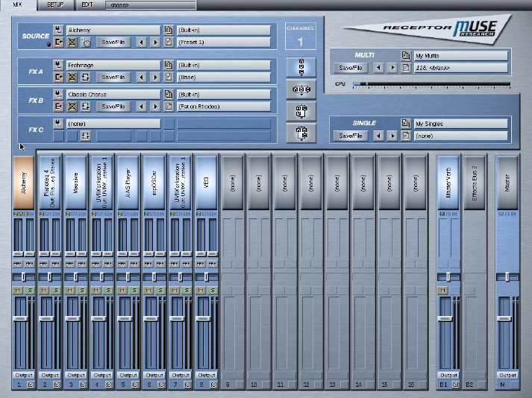This screenshot has height=398, width=532.
Task: Click Save/File in the SINGLE section
Action: pyautogui.click(x=351, y=136)
